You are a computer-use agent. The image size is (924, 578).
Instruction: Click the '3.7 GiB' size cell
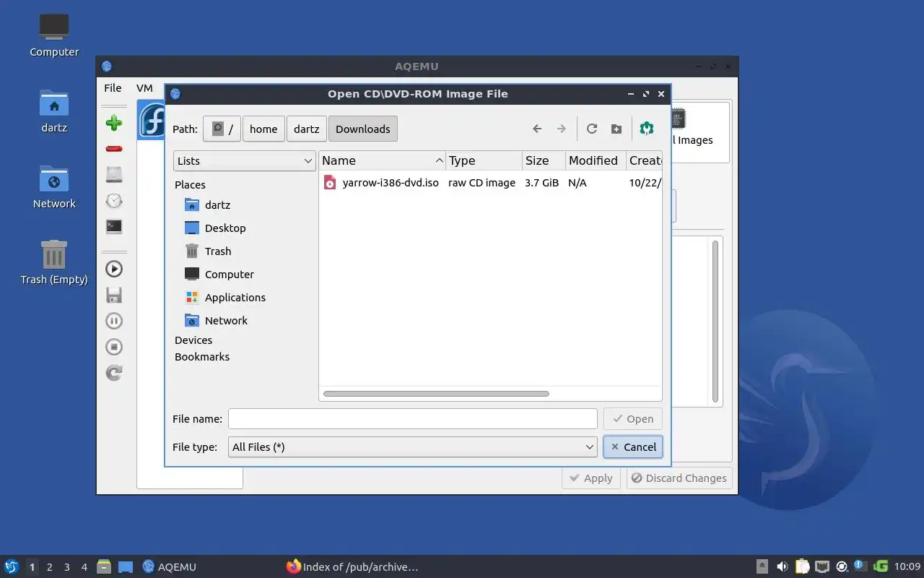[x=541, y=183]
